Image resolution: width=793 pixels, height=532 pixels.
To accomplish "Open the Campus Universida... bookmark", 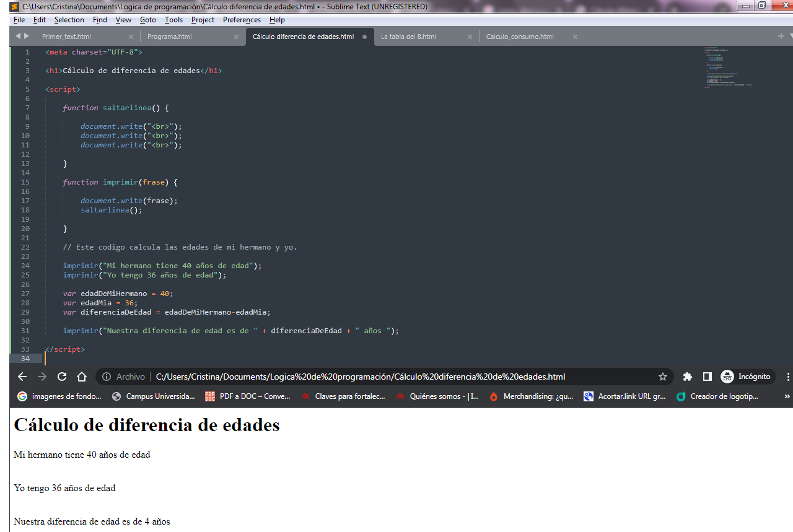I will tap(153, 396).
